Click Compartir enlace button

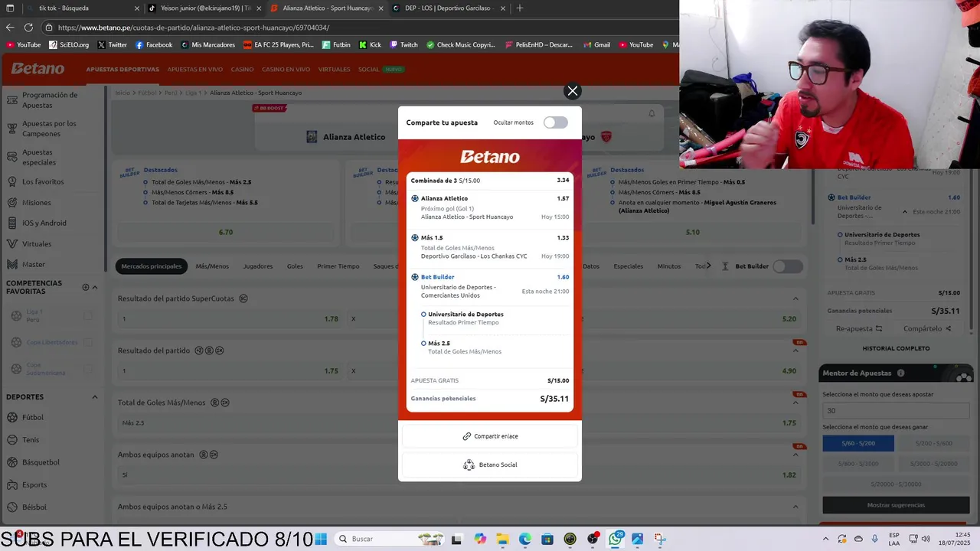[x=490, y=436]
